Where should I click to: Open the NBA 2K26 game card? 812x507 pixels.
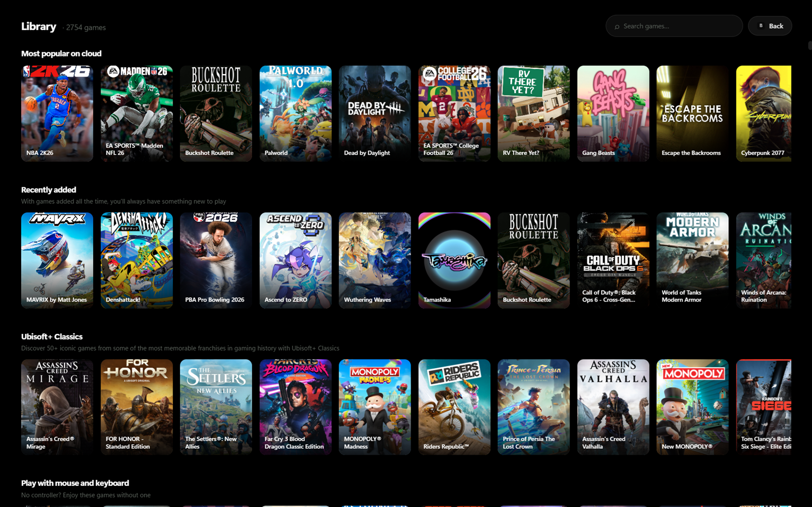(57, 113)
